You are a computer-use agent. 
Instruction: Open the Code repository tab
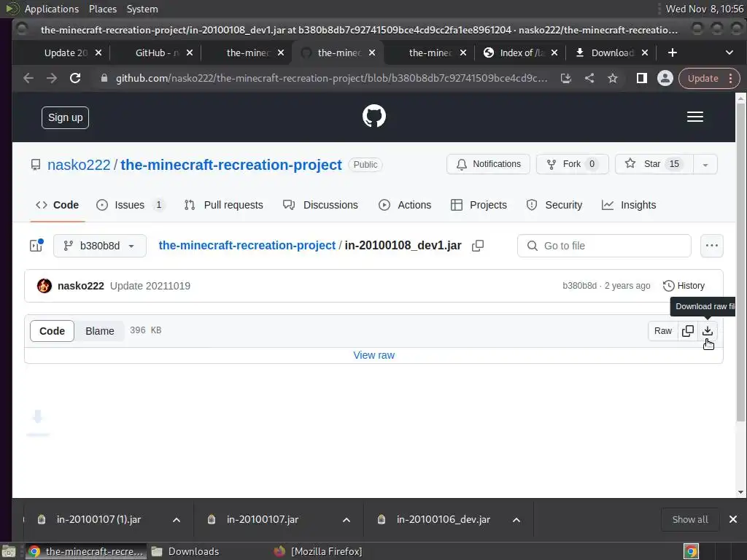coord(57,205)
